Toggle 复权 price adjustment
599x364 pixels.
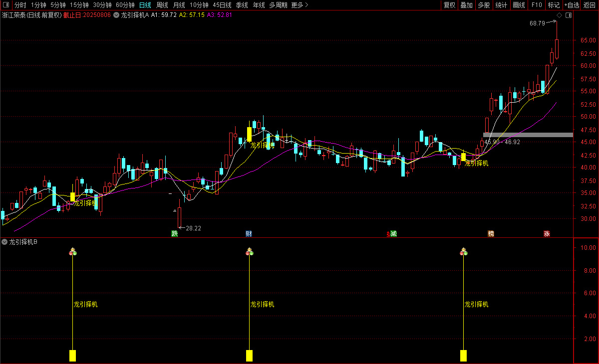point(449,5)
